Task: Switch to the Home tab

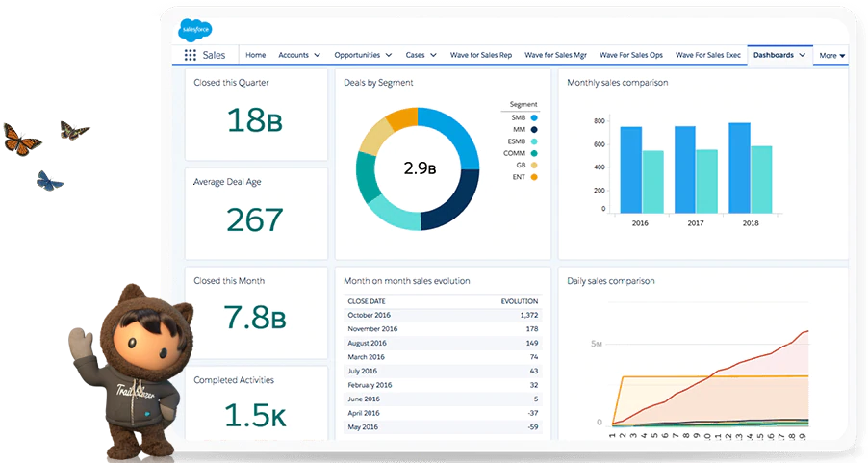Action: click(256, 55)
